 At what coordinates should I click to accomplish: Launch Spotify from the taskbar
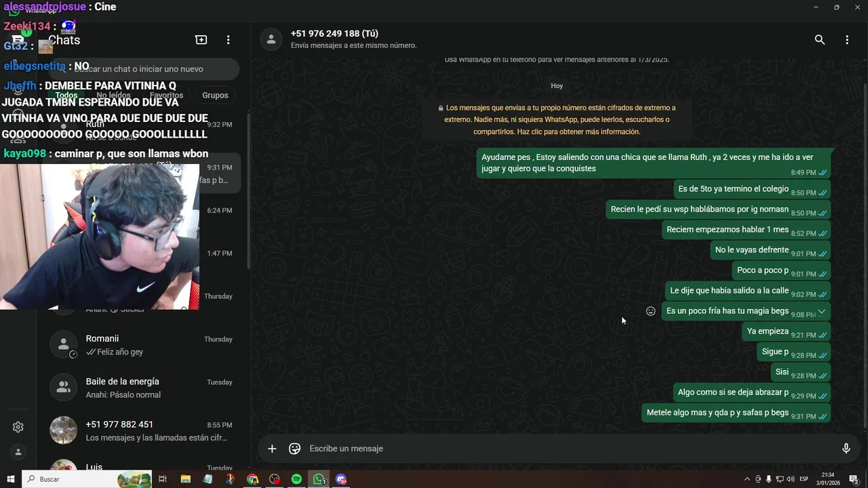[296, 479]
